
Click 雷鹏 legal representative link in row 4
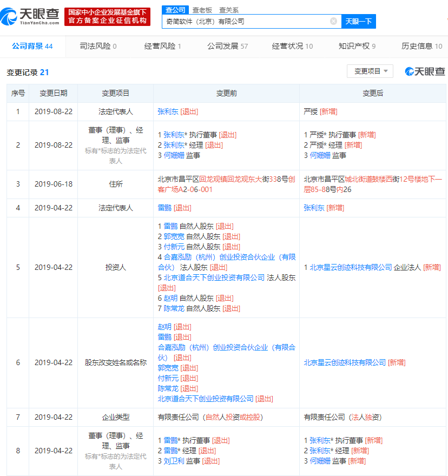[x=164, y=208]
